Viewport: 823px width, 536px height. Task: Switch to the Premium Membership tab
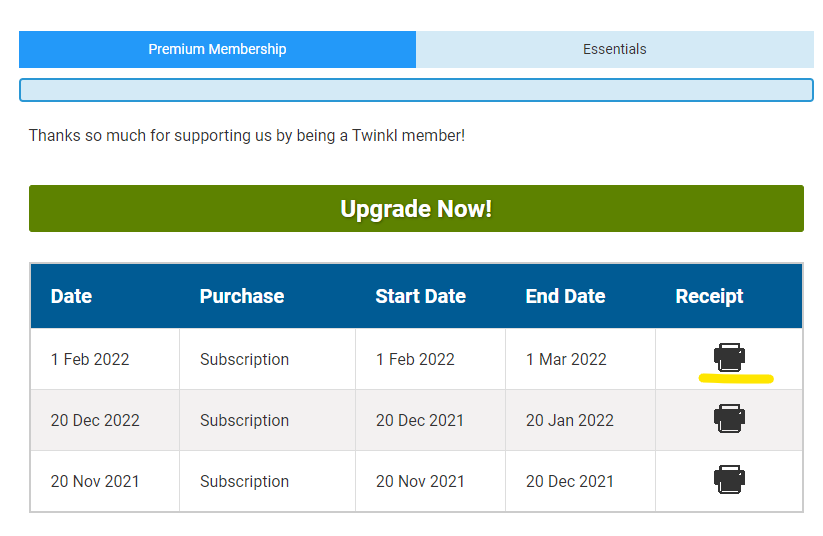point(217,49)
